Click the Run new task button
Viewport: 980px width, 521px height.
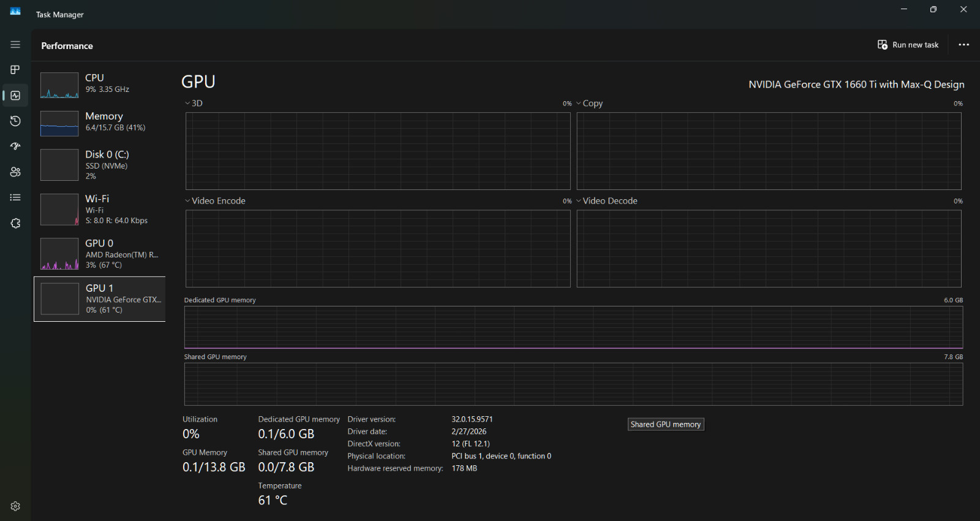tap(908, 45)
